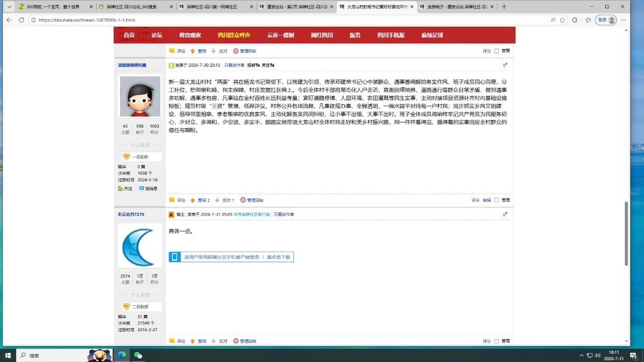
Task: Click the Windows taskbar 搜索 search box
Action: click(x=64, y=356)
